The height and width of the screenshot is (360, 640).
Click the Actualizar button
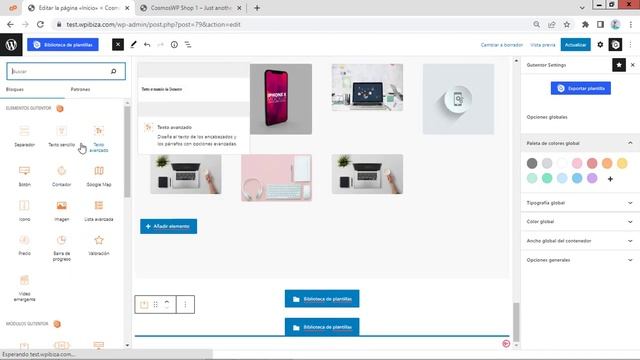(x=576, y=44)
